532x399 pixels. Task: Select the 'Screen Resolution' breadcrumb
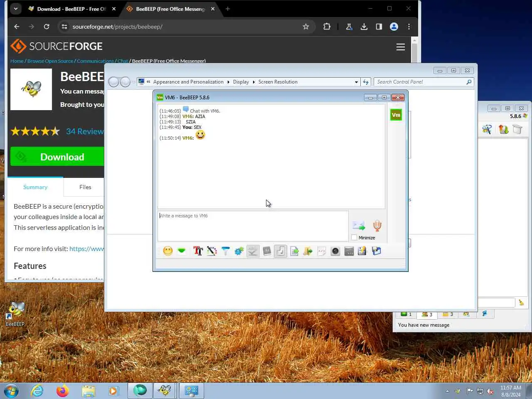pos(278,82)
